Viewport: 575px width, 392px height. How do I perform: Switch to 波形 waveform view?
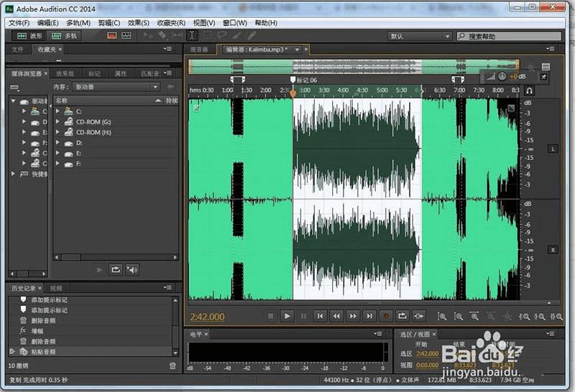[x=30, y=35]
